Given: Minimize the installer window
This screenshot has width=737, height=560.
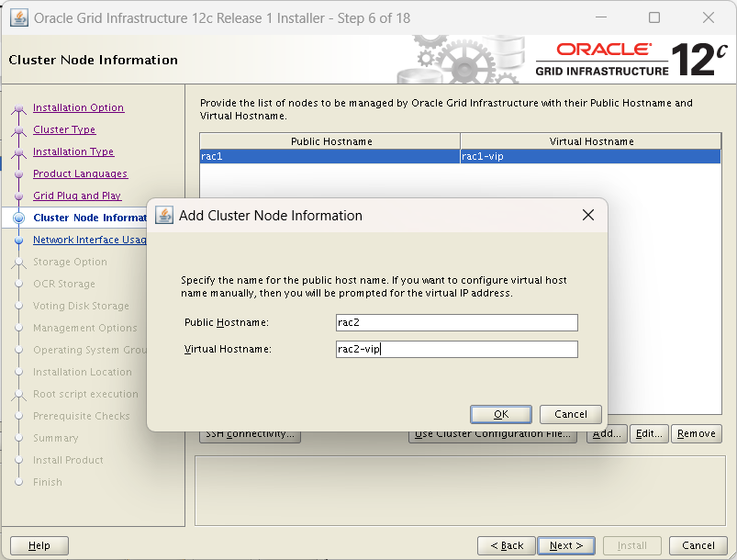Looking at the screenshot, I should pyautogui.click(x=600, y=17).
